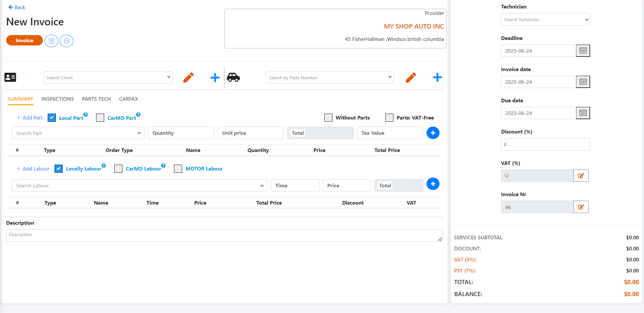Switch to the INSPECTIONS tab
The height and width of the screenshot is (313, 644).
[57, 99]
